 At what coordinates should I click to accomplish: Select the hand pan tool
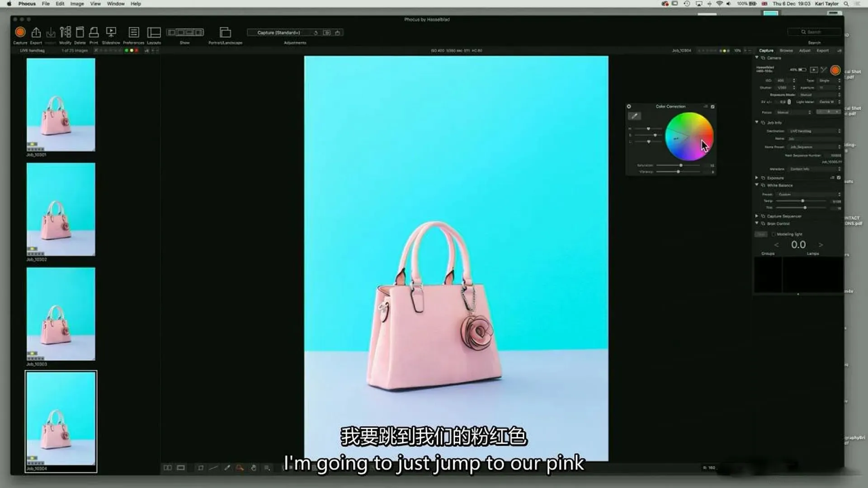point(254,468)
